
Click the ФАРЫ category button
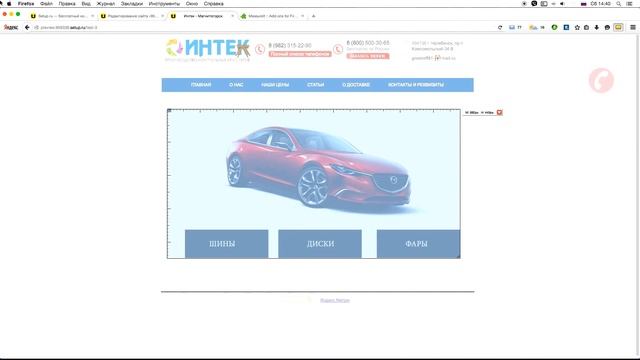click(x=418, y=244)
